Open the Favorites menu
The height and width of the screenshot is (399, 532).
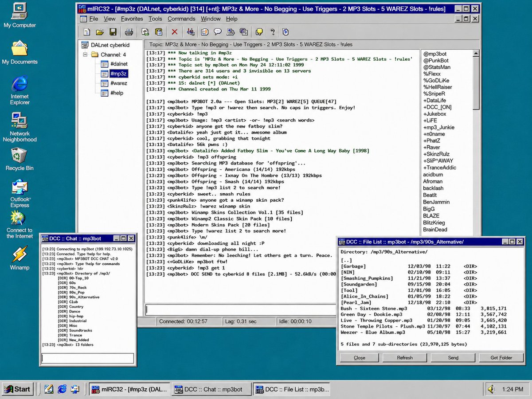(132, 19)
